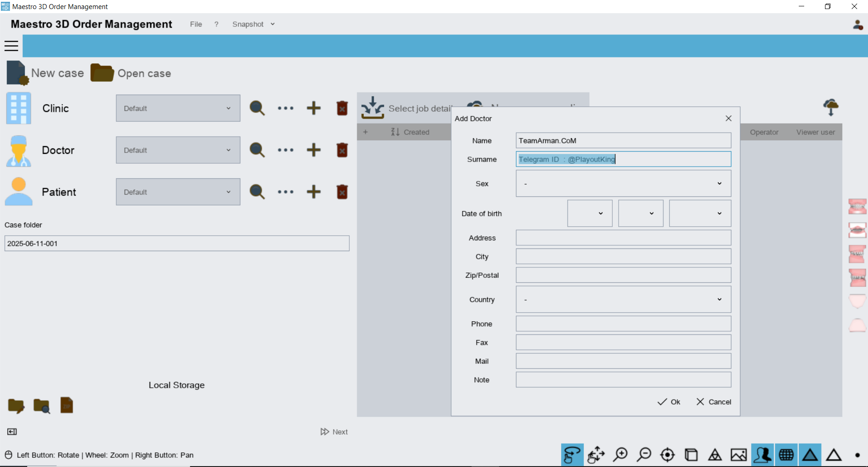Click the 3D cube view icon
The width and height of the screenshot is (868, 467).
coord(691,454)
